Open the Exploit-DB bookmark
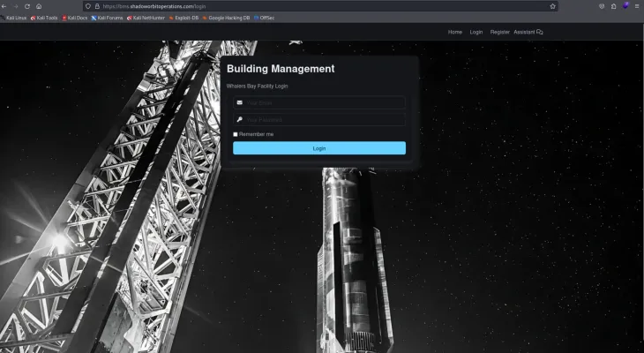644x353 pixels. [x=183, y=18]
